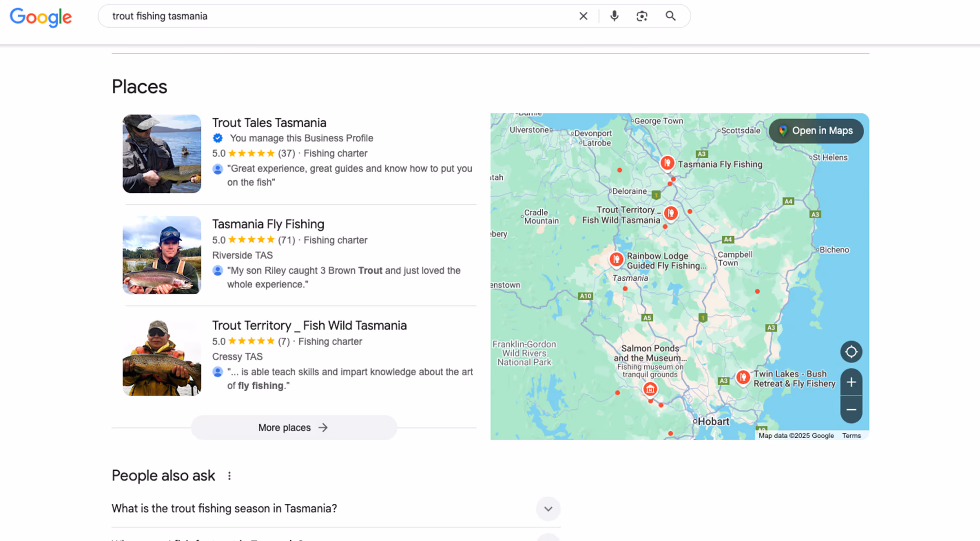The height and width of the screenshot is (541, 980).
Task: Zoom out the map with minus button
Action: pos(851,410)
